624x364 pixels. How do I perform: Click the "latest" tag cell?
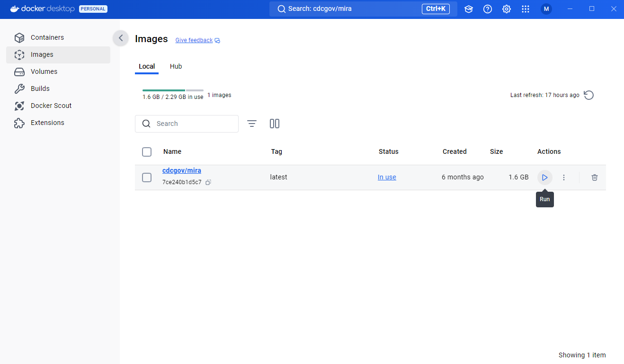(x=279, y=178)
